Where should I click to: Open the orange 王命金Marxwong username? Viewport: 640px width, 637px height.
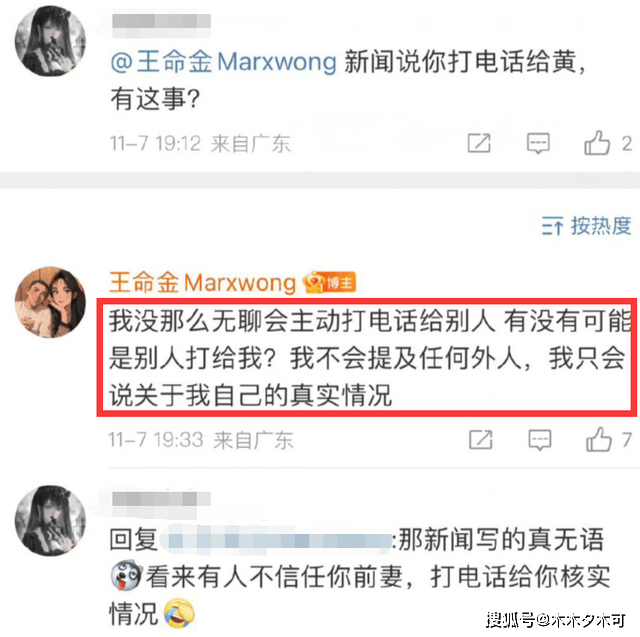click(x=203, y=282)
